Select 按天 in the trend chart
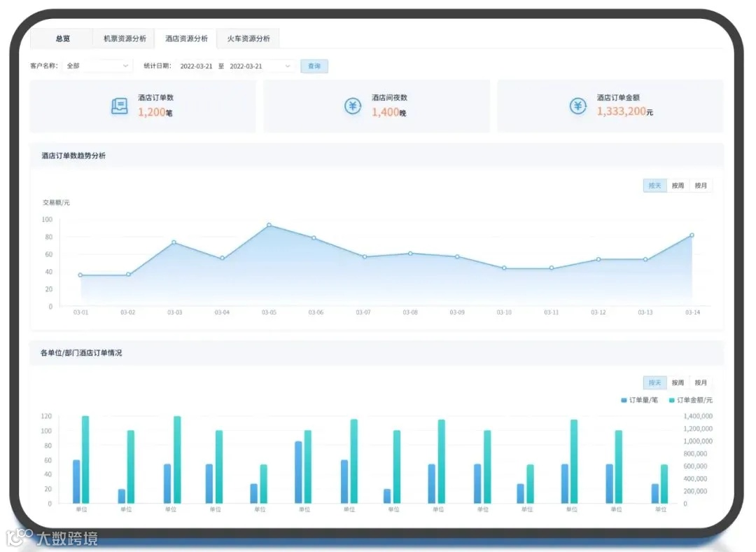 tap(654, 186)
